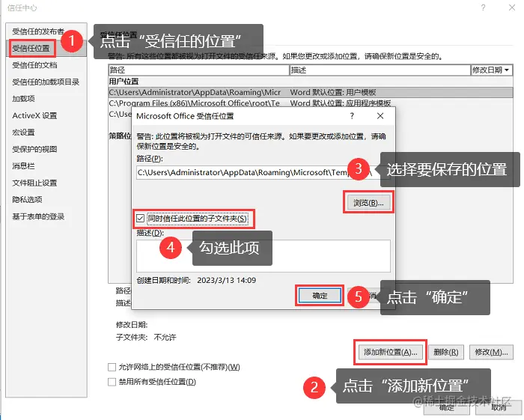
Task: Switch to 受保护的视图 settings
Action: (x=34, y=149)
